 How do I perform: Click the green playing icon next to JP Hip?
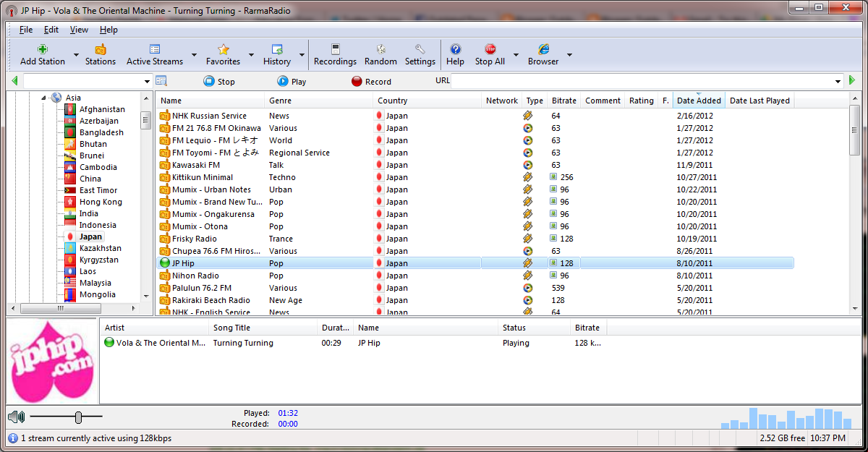[x=165, y=263]
